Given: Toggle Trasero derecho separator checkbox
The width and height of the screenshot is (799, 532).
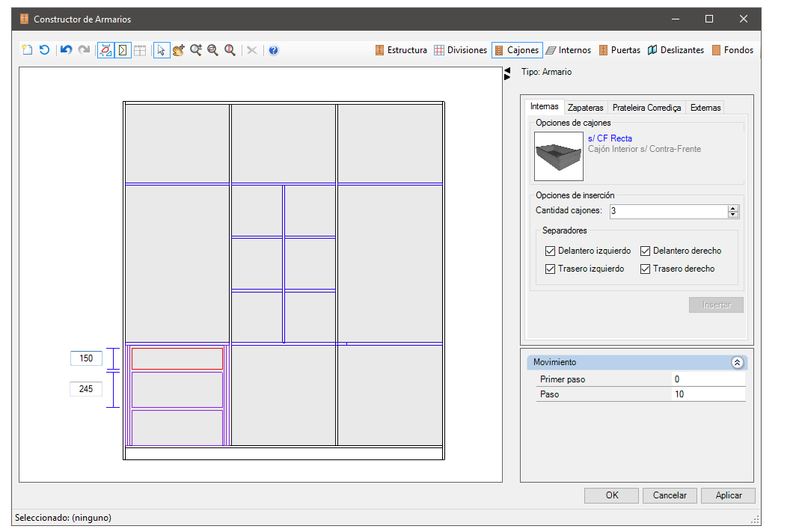Looking at the screenshot, I should click(645, 269).
